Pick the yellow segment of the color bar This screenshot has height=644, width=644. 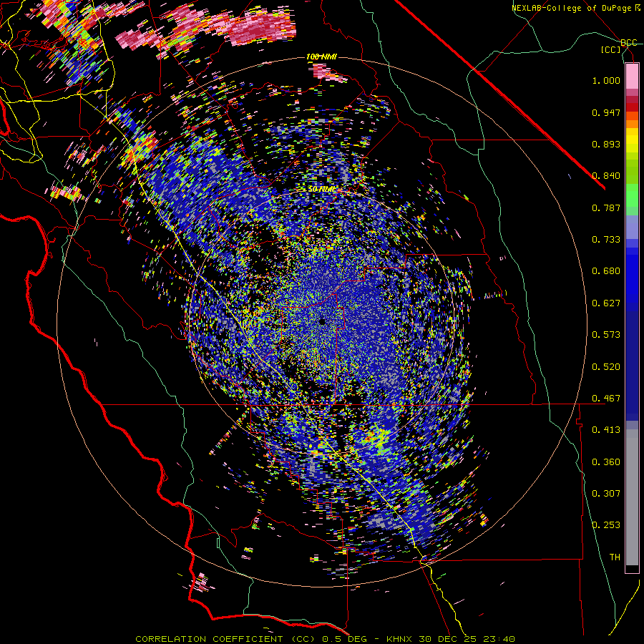(632, 140)
